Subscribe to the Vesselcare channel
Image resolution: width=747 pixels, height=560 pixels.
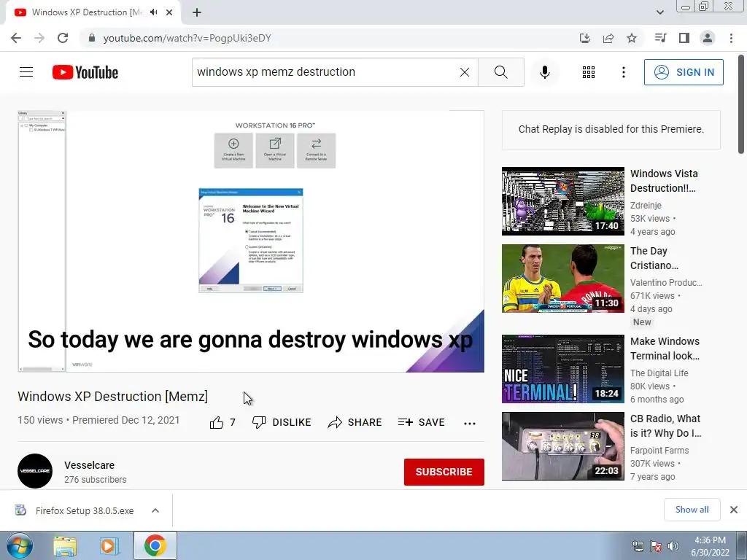coord(444,472)
